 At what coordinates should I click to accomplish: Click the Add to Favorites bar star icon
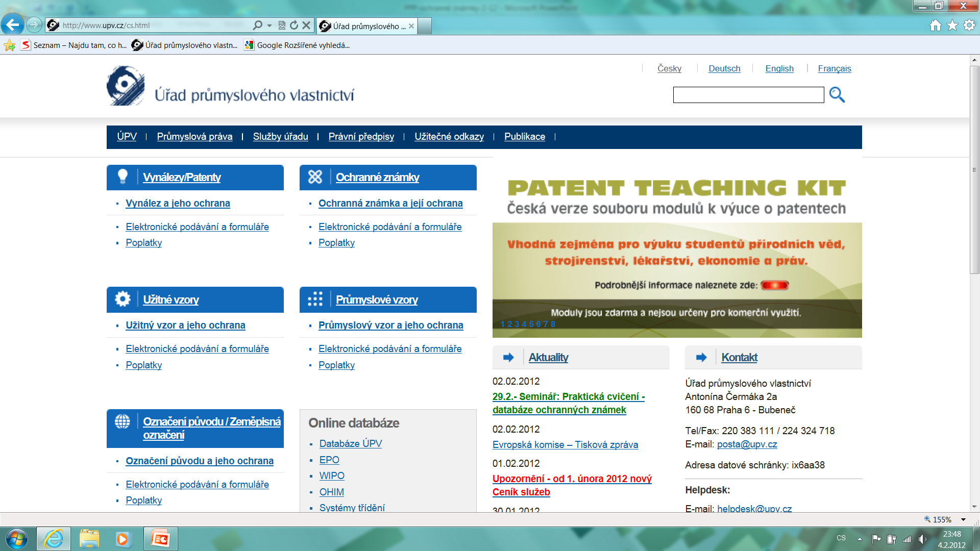pos(9,45)
